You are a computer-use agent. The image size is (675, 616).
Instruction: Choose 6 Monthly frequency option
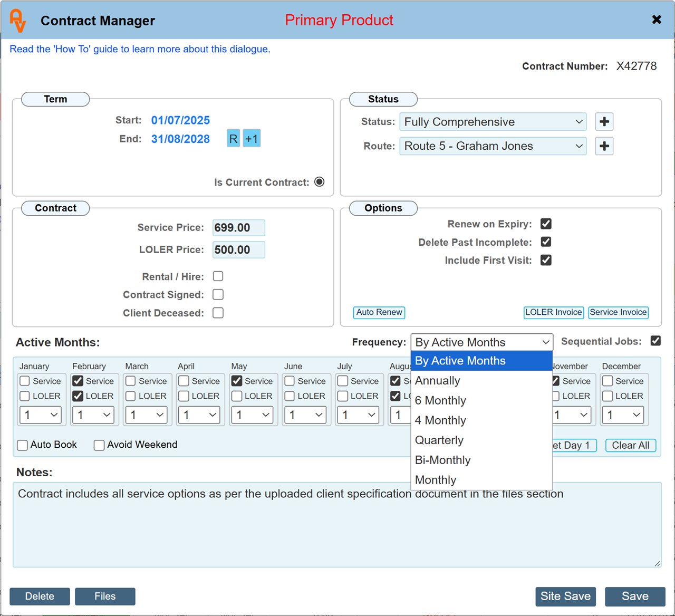(481, 401)
